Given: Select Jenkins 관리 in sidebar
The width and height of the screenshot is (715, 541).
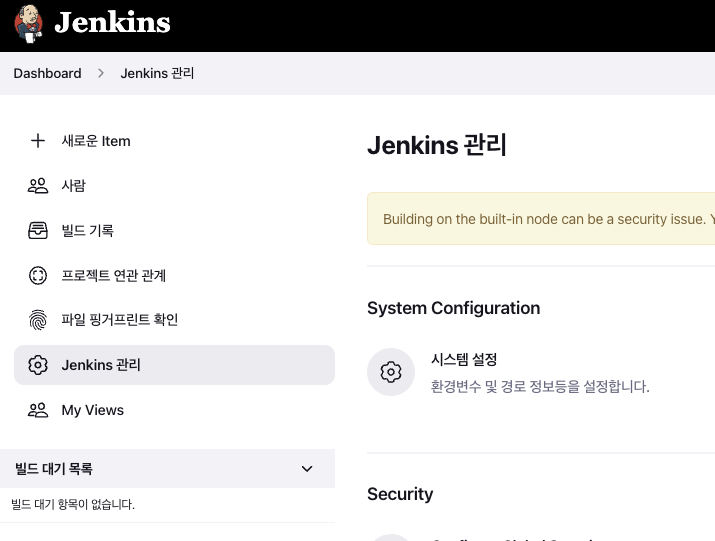Looking at the screenshot, I should click(x=174, y=365).
